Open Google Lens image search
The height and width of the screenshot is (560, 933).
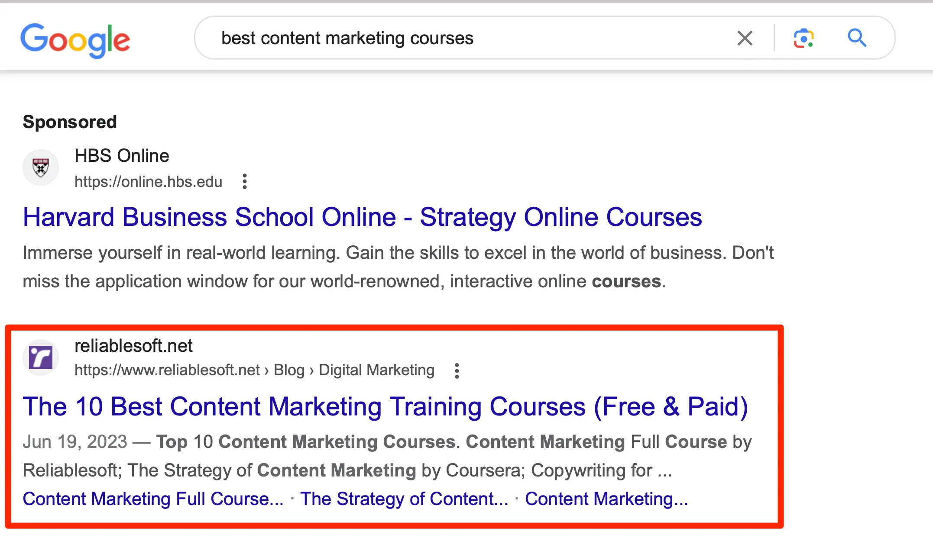pyautogui.click(x=803, y=38)
